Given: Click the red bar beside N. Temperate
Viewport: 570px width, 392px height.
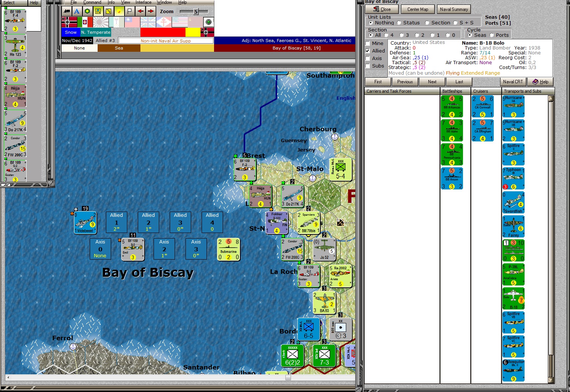Looking at the screenshot, I should [163, 32].
